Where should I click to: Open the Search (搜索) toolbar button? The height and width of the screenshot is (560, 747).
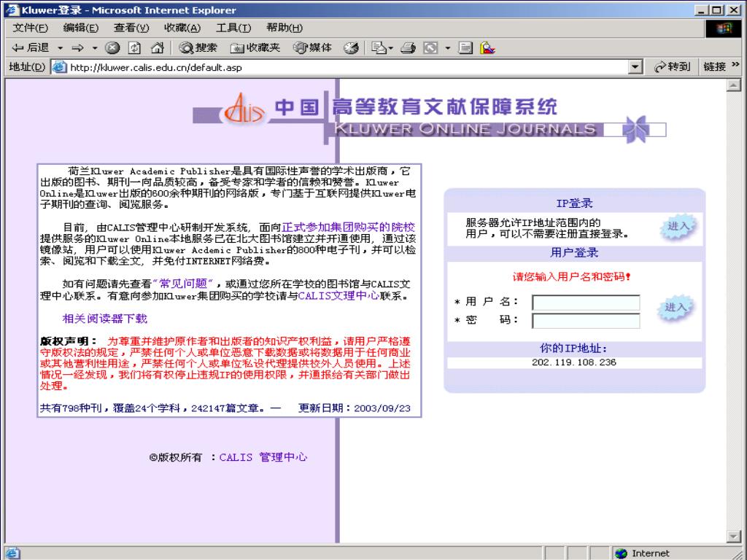(x=198, y=47)
